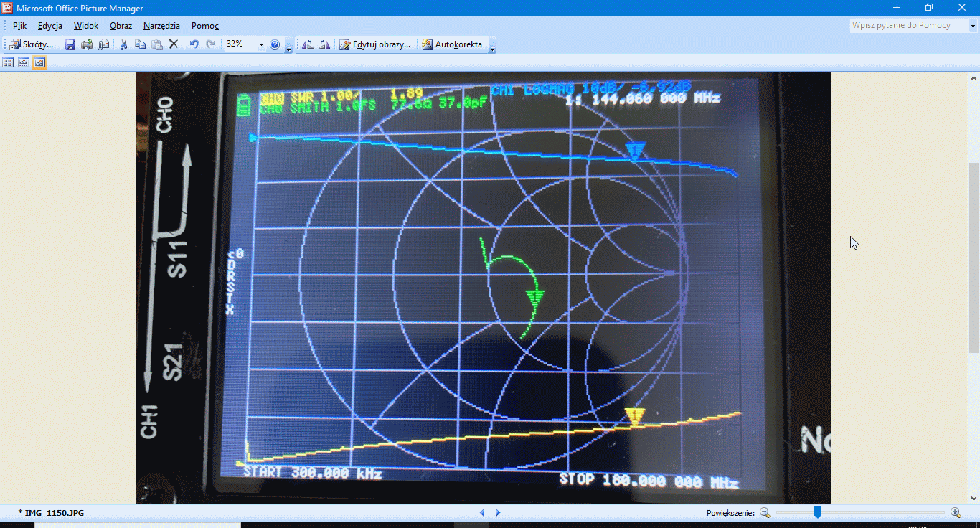Click the Print icon in toolbar
980x528 pixels.
(x=87, y=44)
